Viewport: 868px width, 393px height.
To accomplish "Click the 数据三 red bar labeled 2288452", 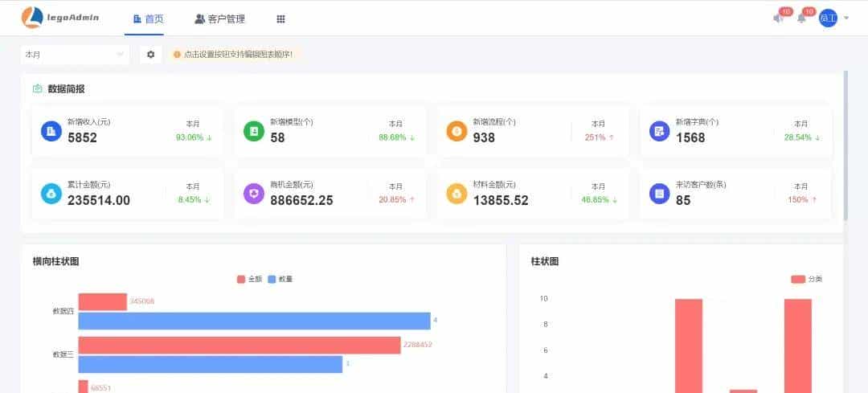I will (x=240, y=345).
